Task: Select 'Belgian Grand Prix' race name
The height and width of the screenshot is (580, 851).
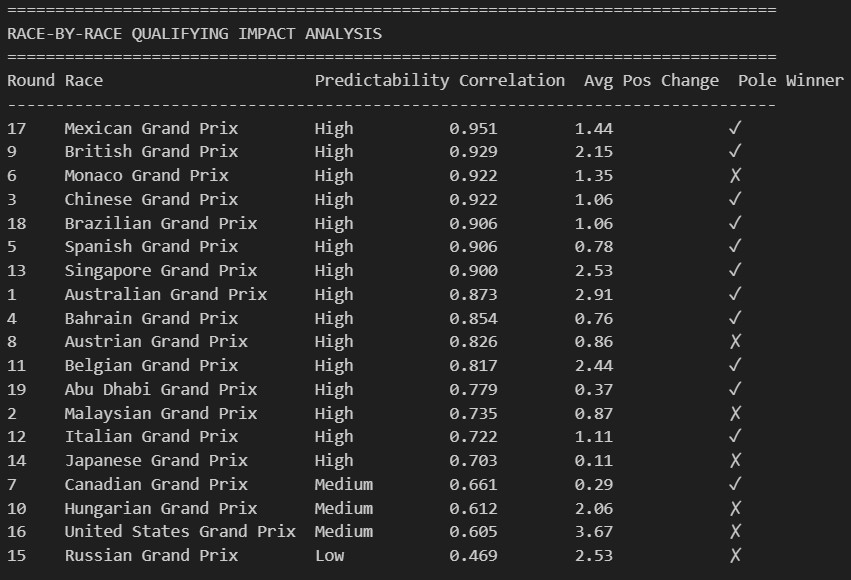Action: pos(151,366)
